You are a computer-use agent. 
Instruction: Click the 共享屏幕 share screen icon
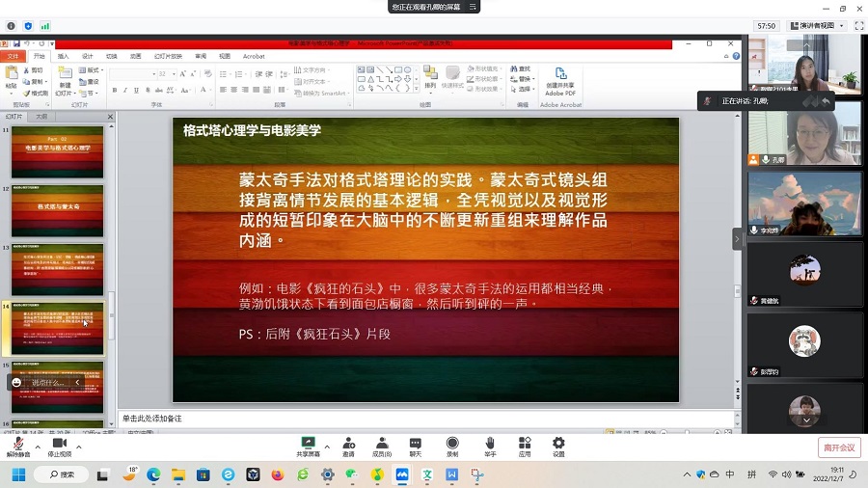click(309, 443)
